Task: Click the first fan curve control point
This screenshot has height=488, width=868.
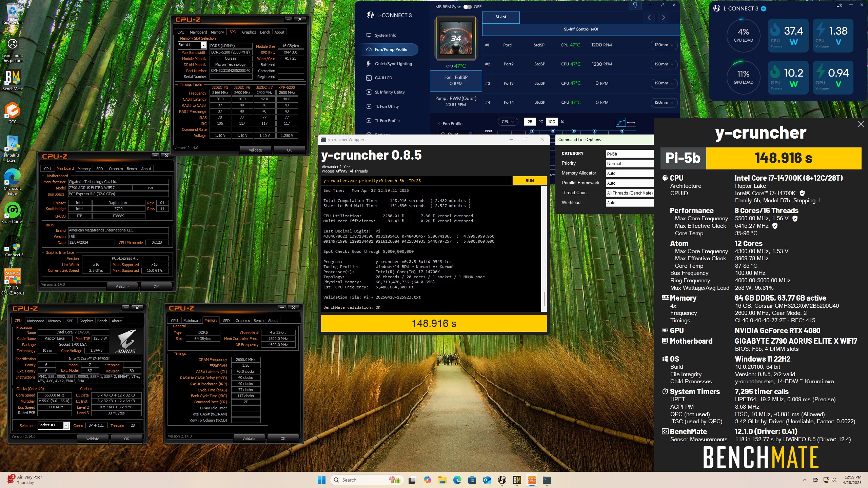Action: tap(532, 131)
